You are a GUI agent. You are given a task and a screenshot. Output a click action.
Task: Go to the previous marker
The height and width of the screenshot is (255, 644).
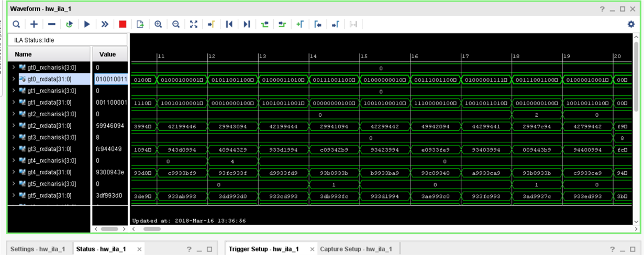(x=318, y=24)
